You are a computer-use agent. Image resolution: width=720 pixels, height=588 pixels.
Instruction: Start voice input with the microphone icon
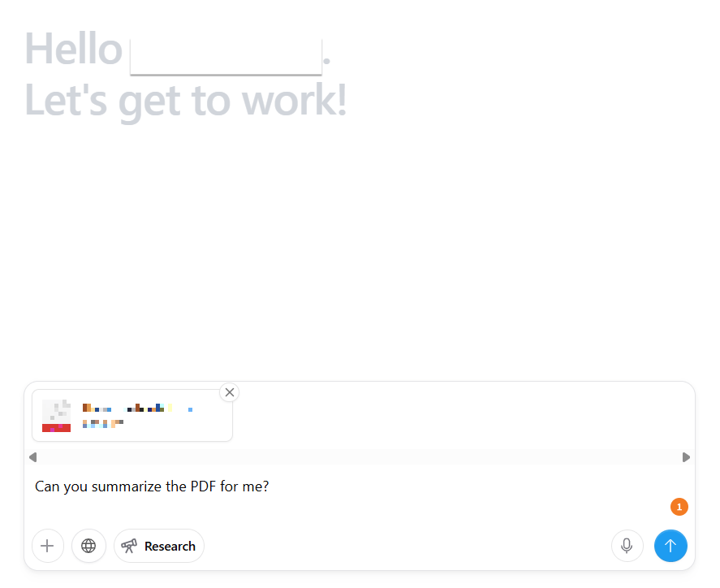627,546
